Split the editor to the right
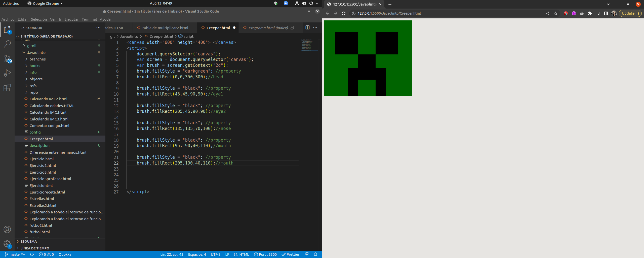The width and height of the screenshot is (644, 258). point(307,27)
